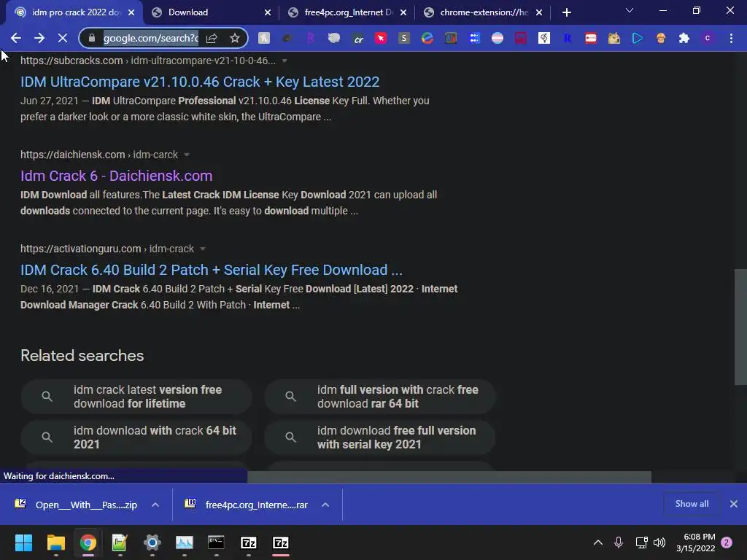Open the gray 'h' extension icon

coord(264,38)
